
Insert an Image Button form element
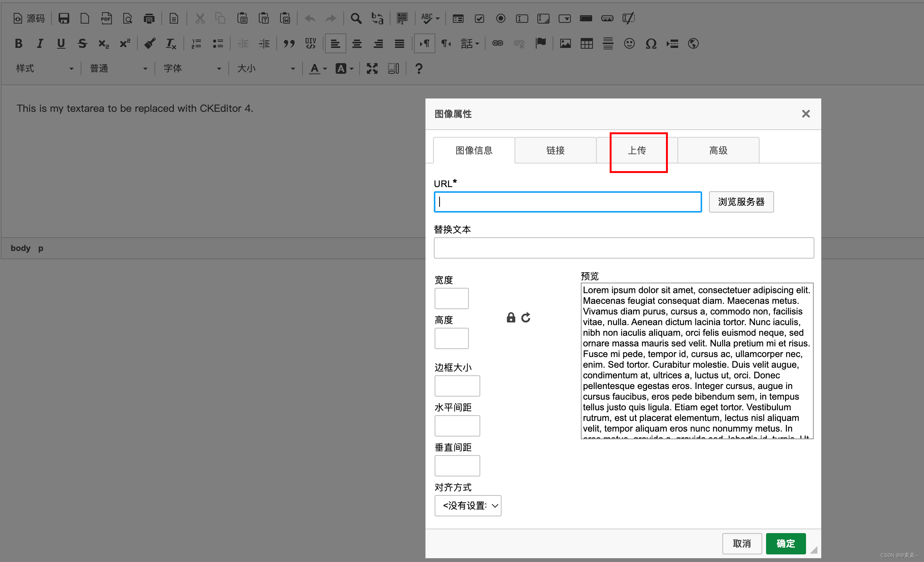607,18
